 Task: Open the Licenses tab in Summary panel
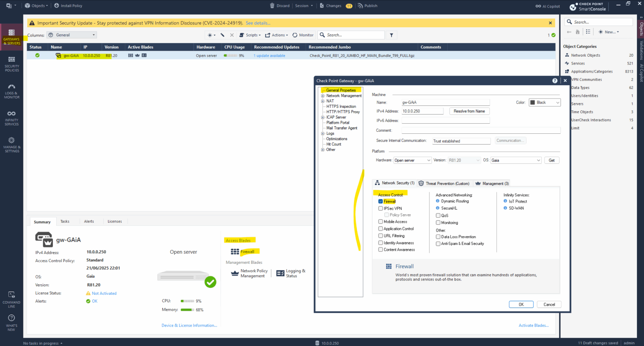(x=114, y=221)
